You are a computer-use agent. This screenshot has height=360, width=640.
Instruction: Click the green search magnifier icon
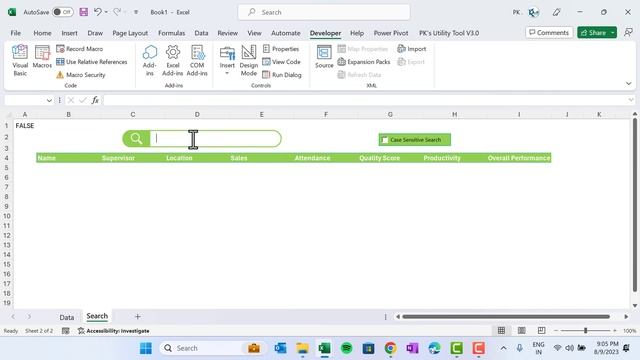tap(136, 139)
